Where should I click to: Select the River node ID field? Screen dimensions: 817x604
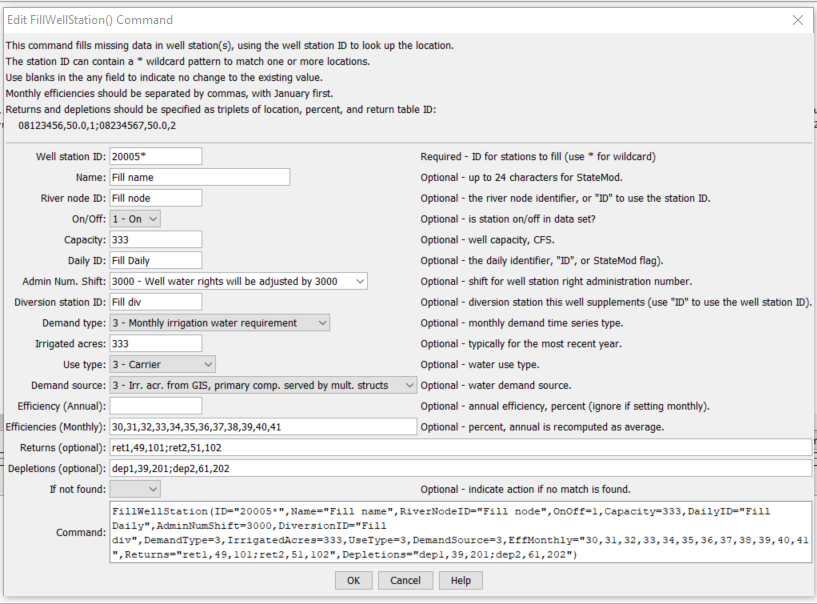pos(156,198)
